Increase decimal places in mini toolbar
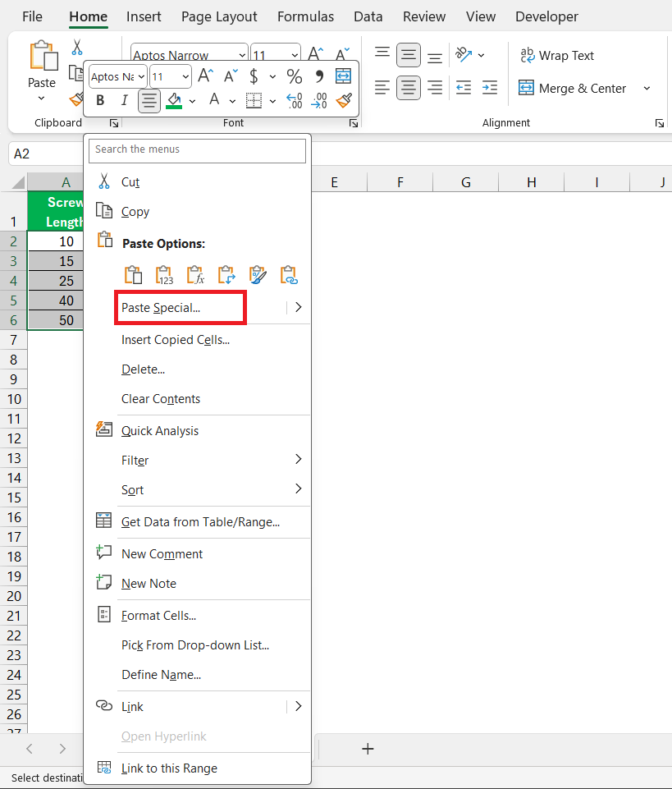Image resolution: width=672 pixels, height=789 pixels. [295, 101]
